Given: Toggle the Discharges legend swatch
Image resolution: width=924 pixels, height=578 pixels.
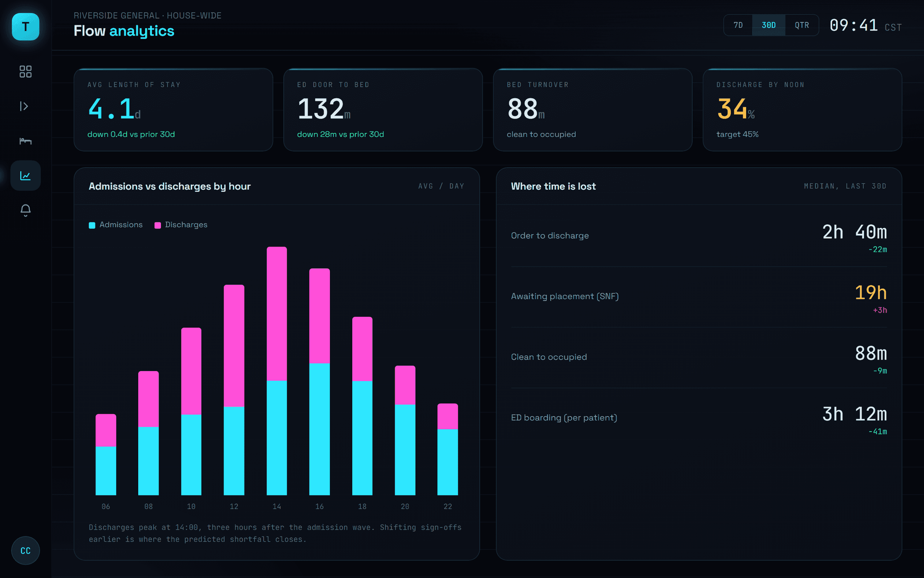Looking at the screenshot, I should pos(157,225).
